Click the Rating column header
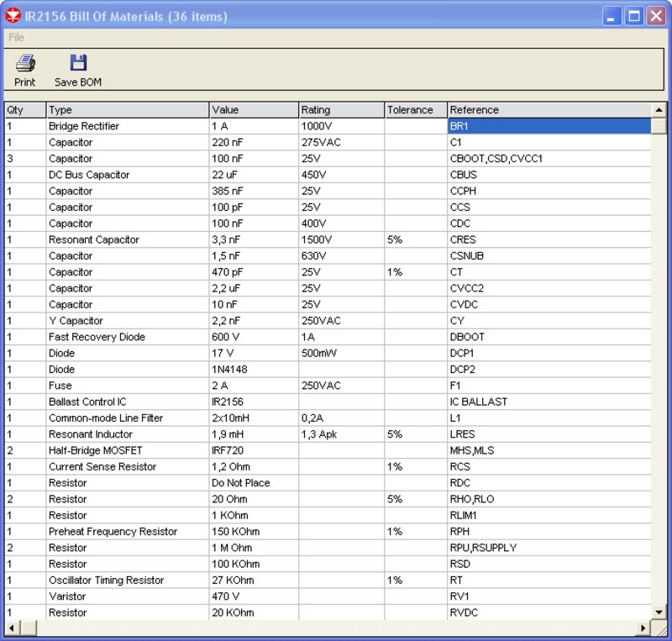 (x=340, y=110)
